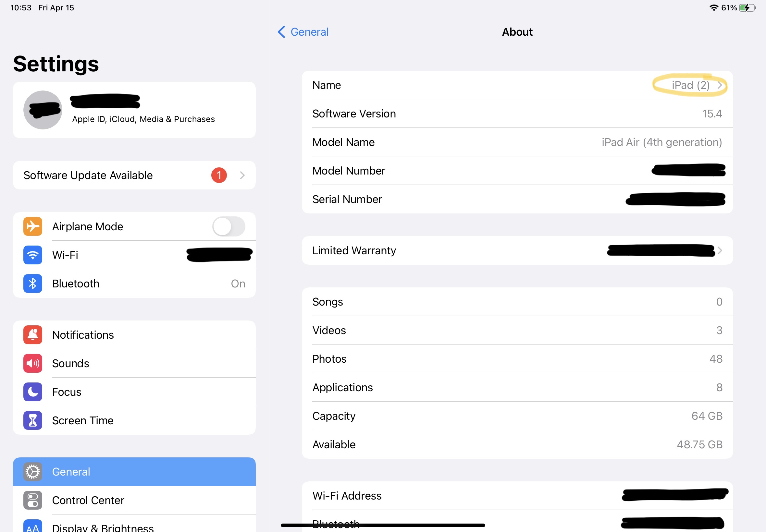
Task: Tap the Bluetooth icon in sidebar
Action: [x=33, y=284]
